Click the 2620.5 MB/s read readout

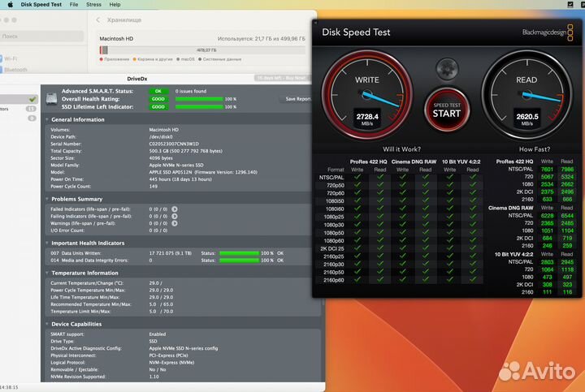click(x=526, y=118)
